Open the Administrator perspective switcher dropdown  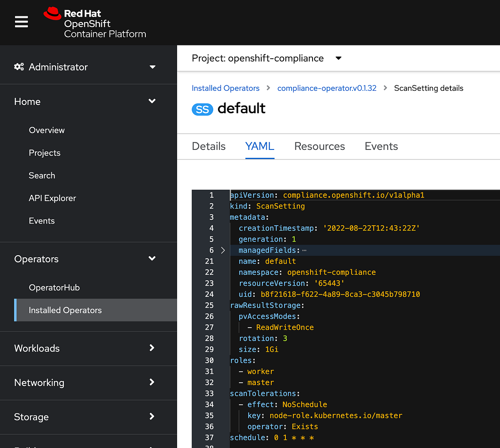(152, 67)
